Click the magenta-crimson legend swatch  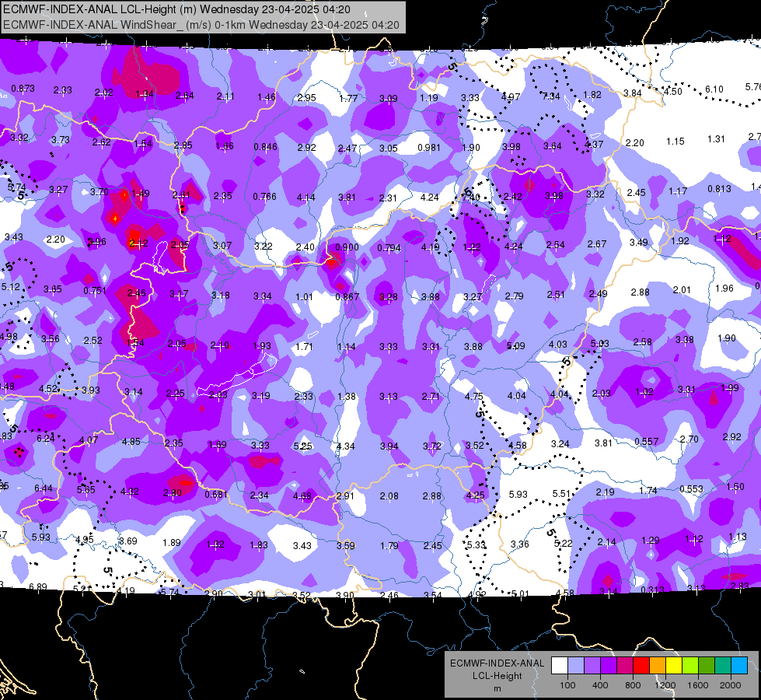coord(625,666)
